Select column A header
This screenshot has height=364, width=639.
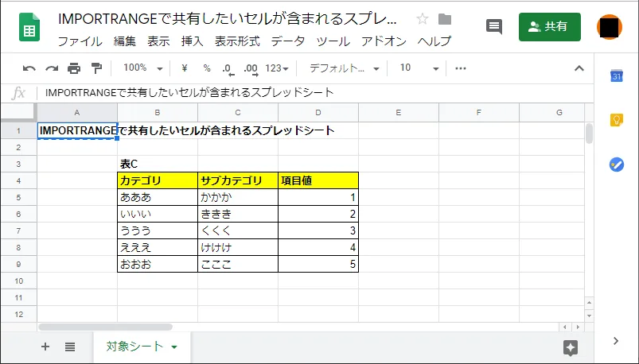(77, 113)
